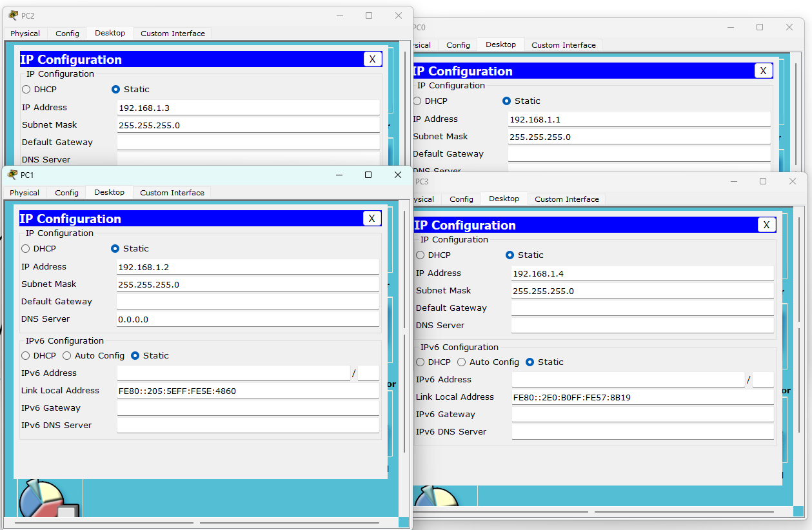The width and height of the screenshot is (812, 530).
Task: Maximize the PC2 window
Action: pos(369,15)
